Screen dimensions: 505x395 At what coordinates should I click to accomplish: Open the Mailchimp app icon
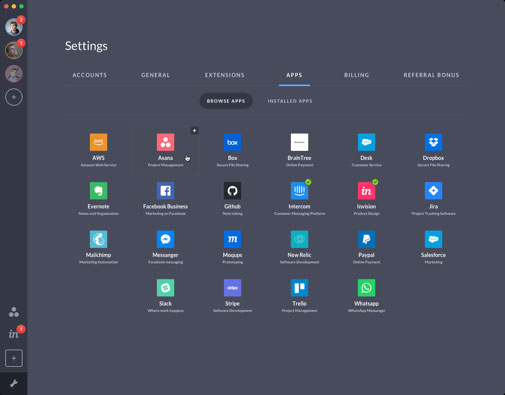[x=98, y=239]
